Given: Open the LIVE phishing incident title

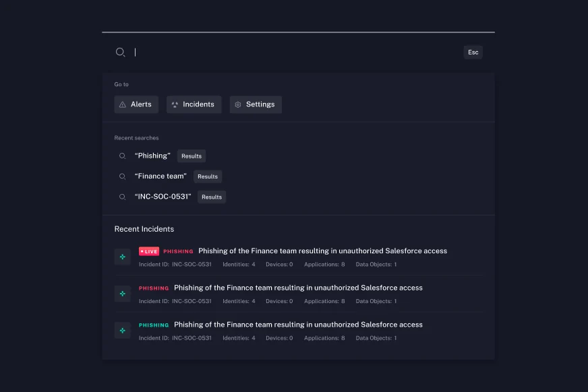Looking at the screenshot, I should (x=322, y=251).
